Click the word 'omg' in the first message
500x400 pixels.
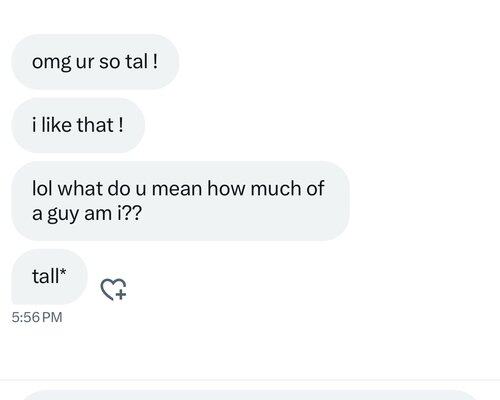coord(51,62)
